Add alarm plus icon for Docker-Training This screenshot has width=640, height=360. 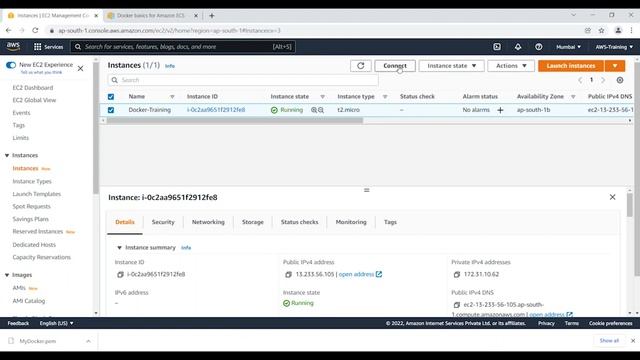click(x=500, y=110)
